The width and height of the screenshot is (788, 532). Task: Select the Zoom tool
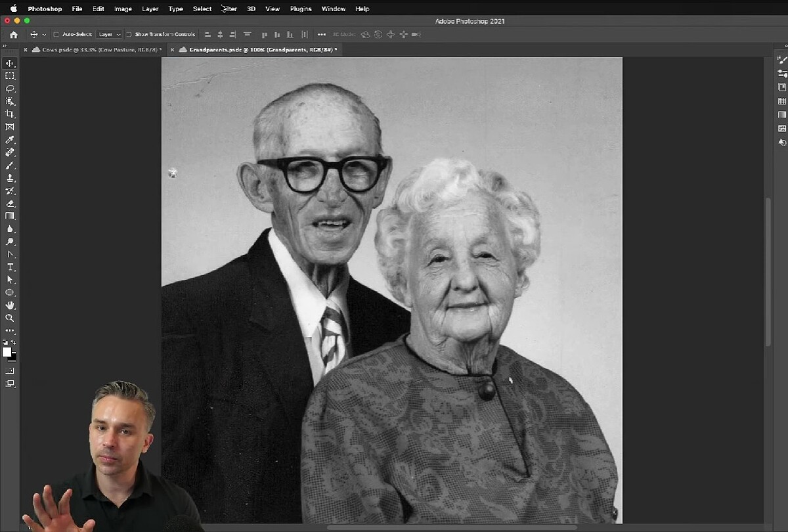pyautogui.click(x=10, y=318)
